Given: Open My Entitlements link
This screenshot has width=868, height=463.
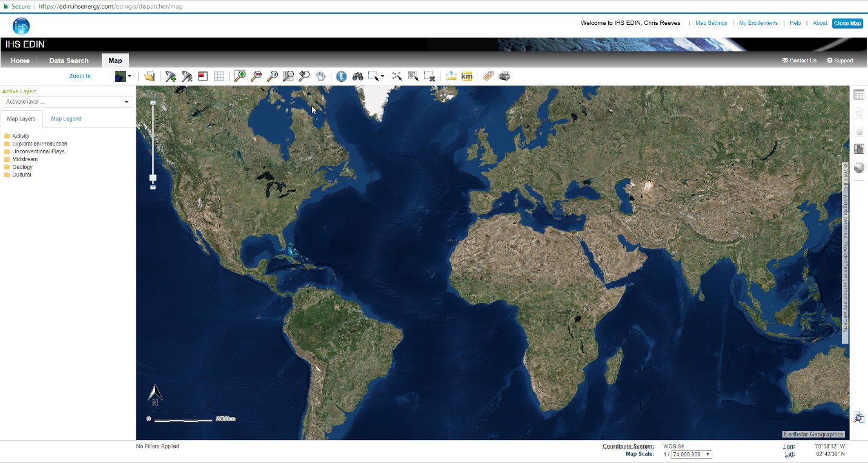Looking at the screenshot, I should (x=758, y=23).
